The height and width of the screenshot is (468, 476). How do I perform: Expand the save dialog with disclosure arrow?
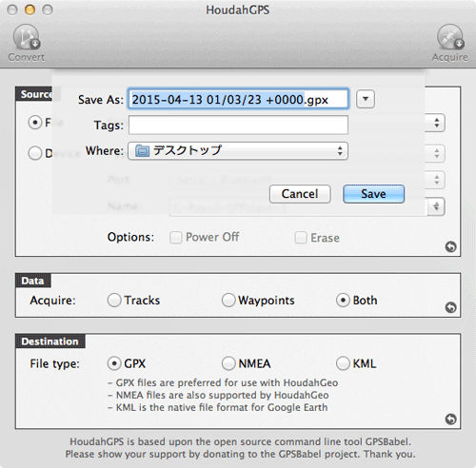point(366,99)
